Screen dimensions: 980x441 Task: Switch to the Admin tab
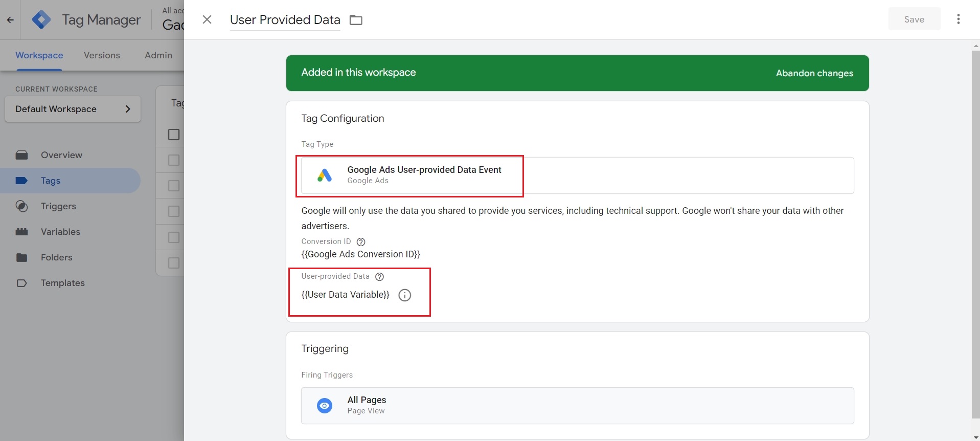[158, 55]
